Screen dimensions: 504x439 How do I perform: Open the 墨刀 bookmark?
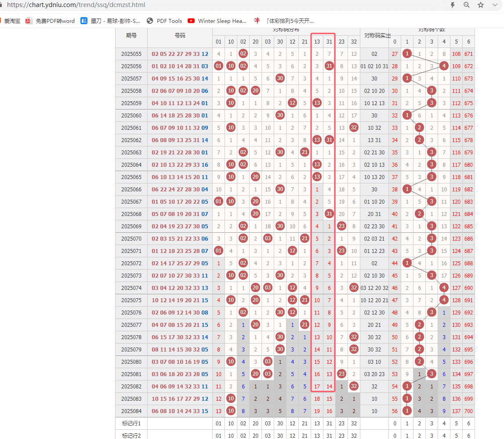pyautogui.click(x=111, y=21)
